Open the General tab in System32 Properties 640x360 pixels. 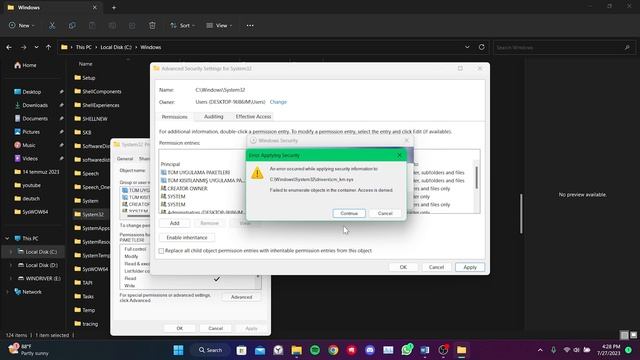click(x=125, y=159)
